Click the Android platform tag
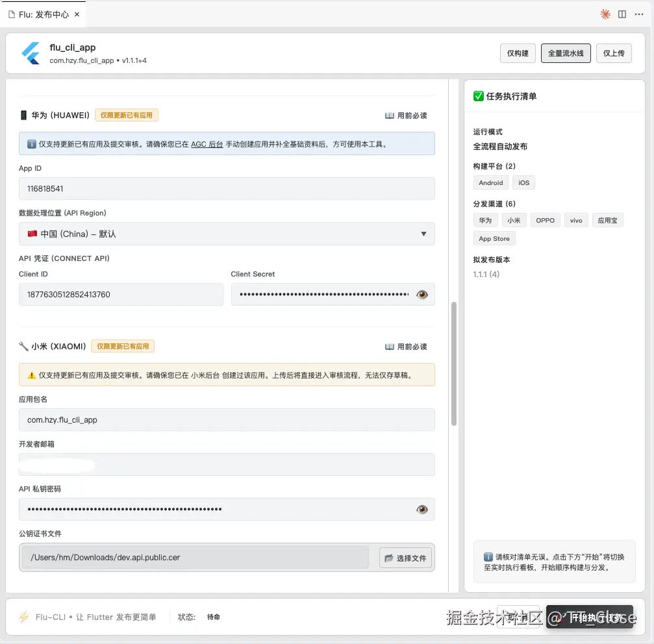654x644 pixels. (x=491, y=182)
